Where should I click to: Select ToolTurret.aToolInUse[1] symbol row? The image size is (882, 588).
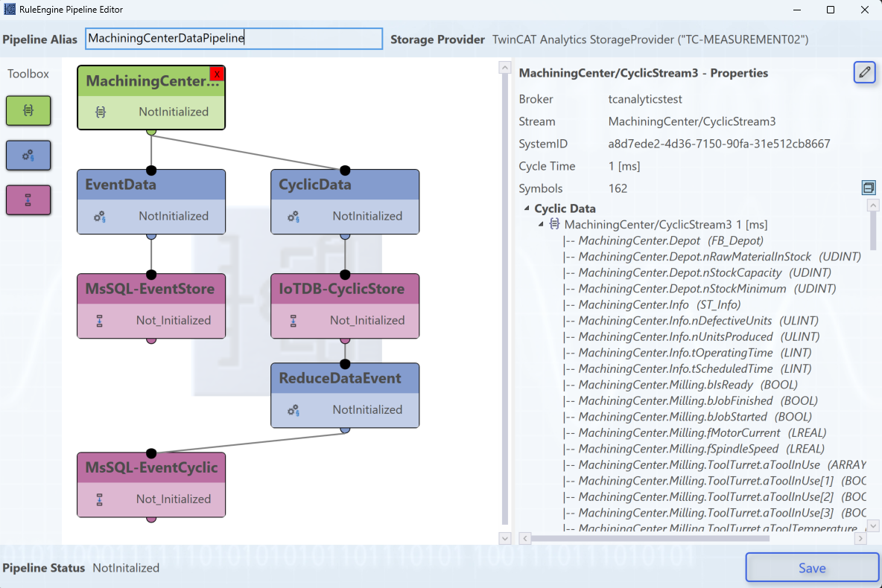point(723,481)
